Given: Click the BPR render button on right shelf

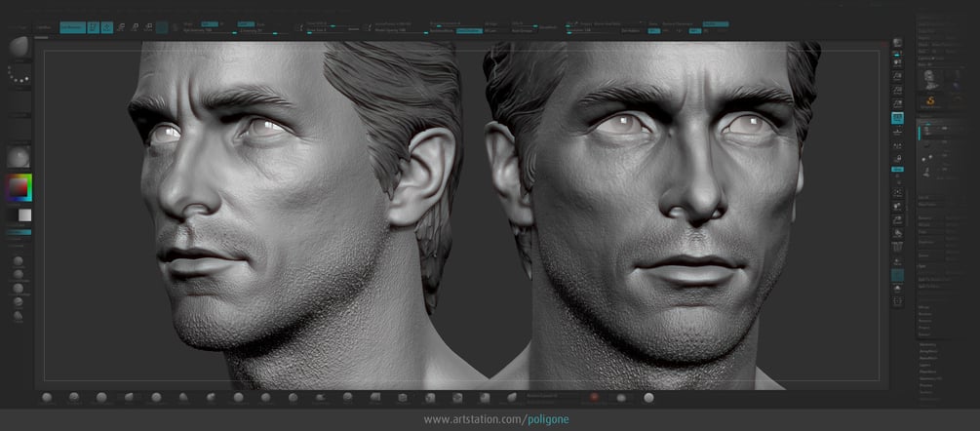Looking at the screenshot, I should tap(897, 43).
